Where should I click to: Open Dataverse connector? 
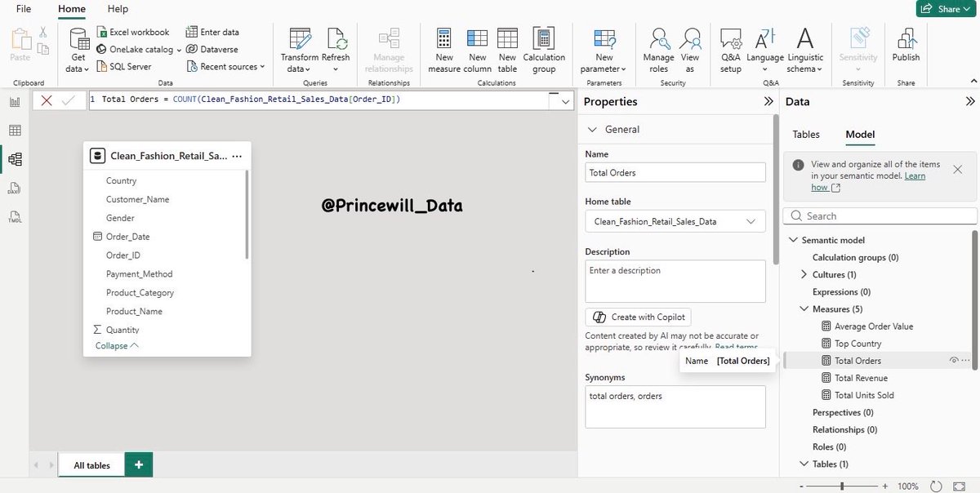click(212, 49)
